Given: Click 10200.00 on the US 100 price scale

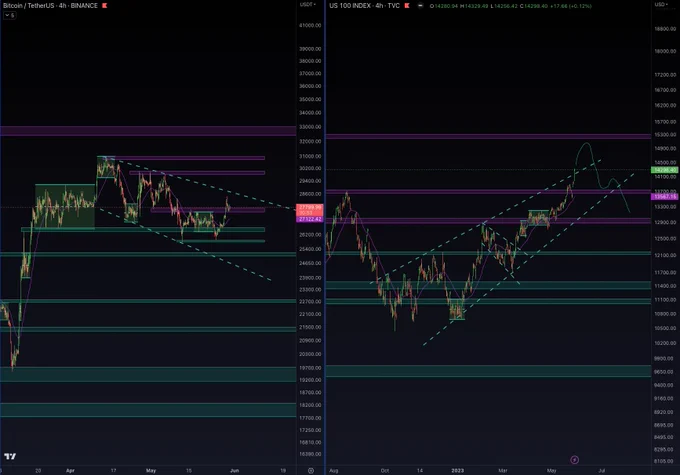Looking at the screenshot, I should point(665,343).
